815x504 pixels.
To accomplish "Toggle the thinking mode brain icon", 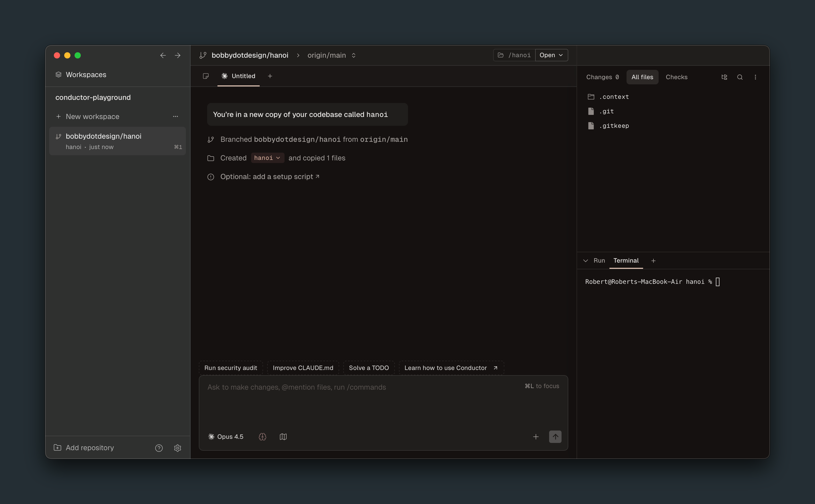I will tap(263, 437).
